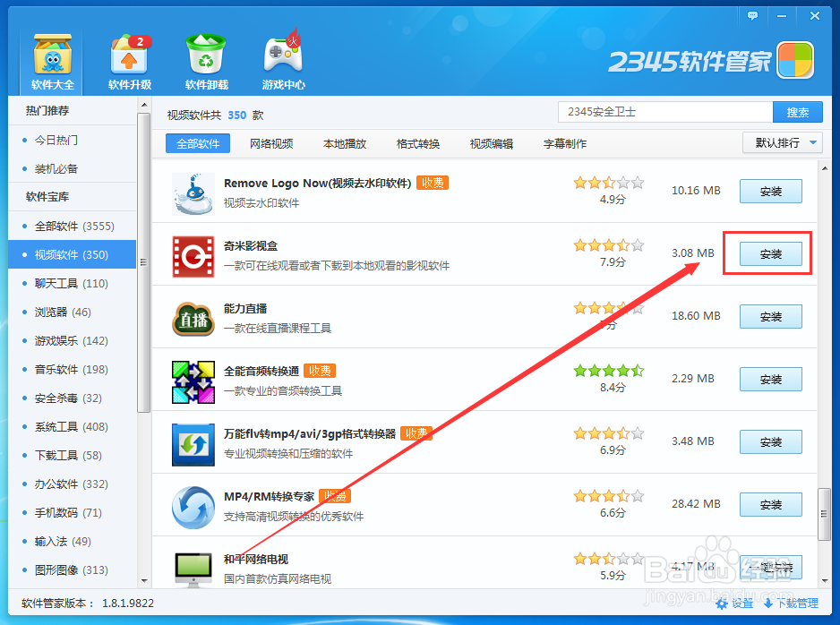This screenshot has width=840, height=625.
Task: Open the 能力直播 title link
Action: (245, 309)
